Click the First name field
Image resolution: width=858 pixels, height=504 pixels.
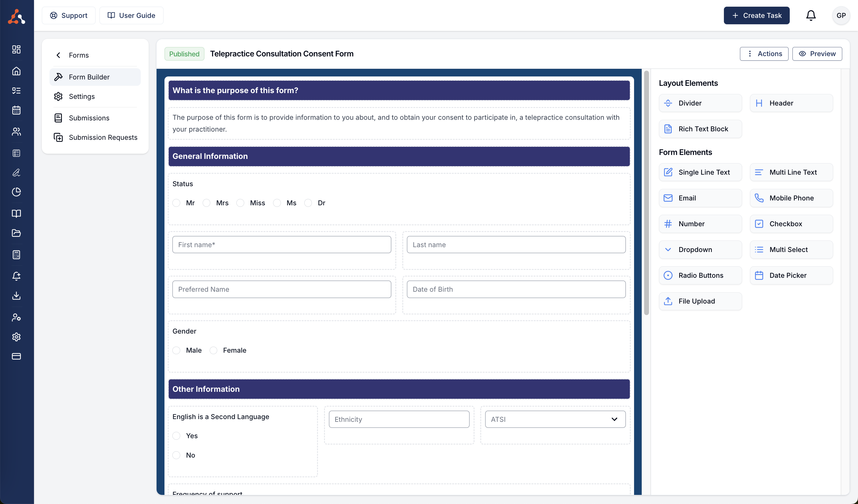pyautogui.click(x=282, y=245)
